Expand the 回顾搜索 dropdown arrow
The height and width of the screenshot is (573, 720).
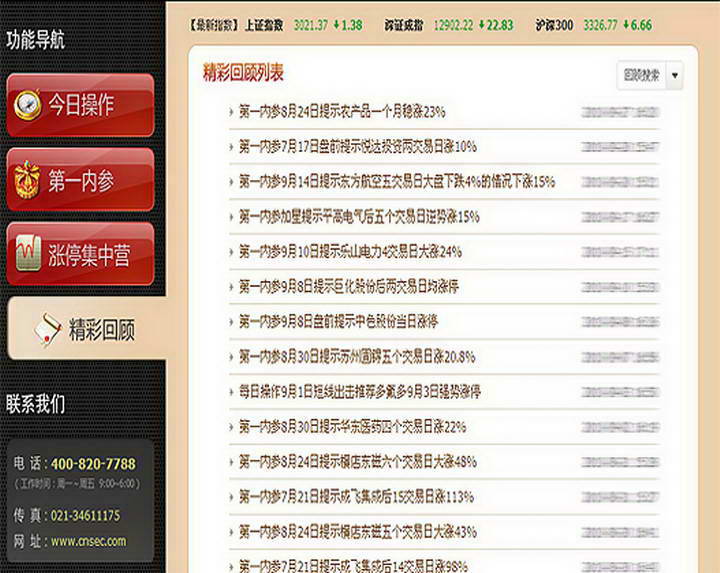coord(675,75)
